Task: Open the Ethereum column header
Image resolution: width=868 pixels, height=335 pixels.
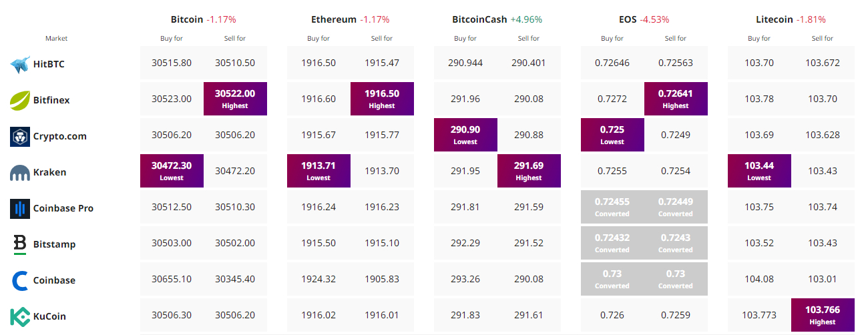Action: 334,19
